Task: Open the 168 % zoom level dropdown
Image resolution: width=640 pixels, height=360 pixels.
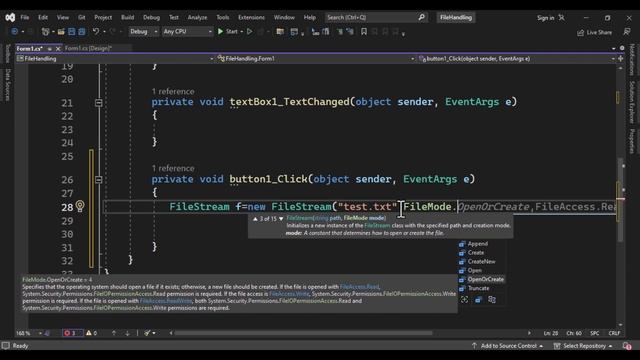Action: [29, 333]
